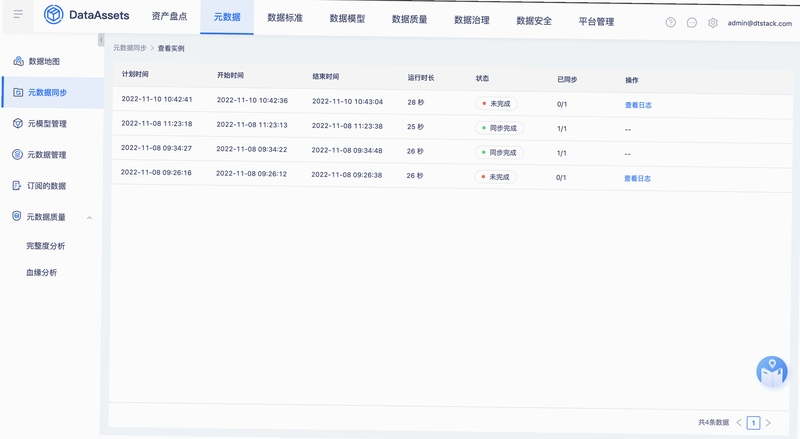Click 元数据同步 breadcrumb link
800x439 pixels.
coord(130,47)
